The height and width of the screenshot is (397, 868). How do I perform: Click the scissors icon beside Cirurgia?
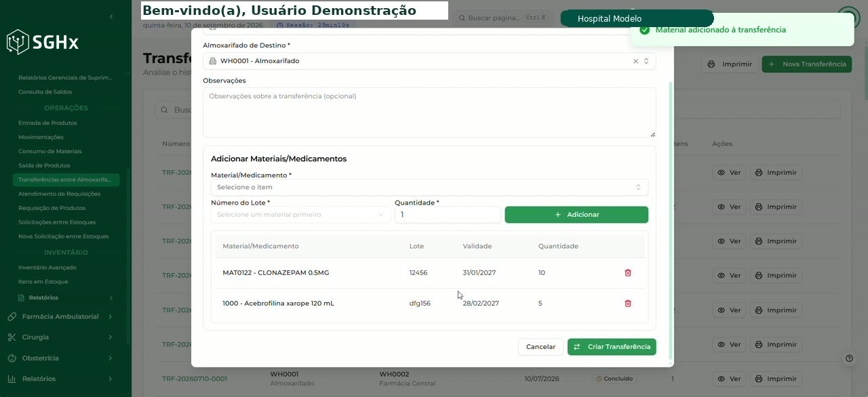tap(12, 337)
